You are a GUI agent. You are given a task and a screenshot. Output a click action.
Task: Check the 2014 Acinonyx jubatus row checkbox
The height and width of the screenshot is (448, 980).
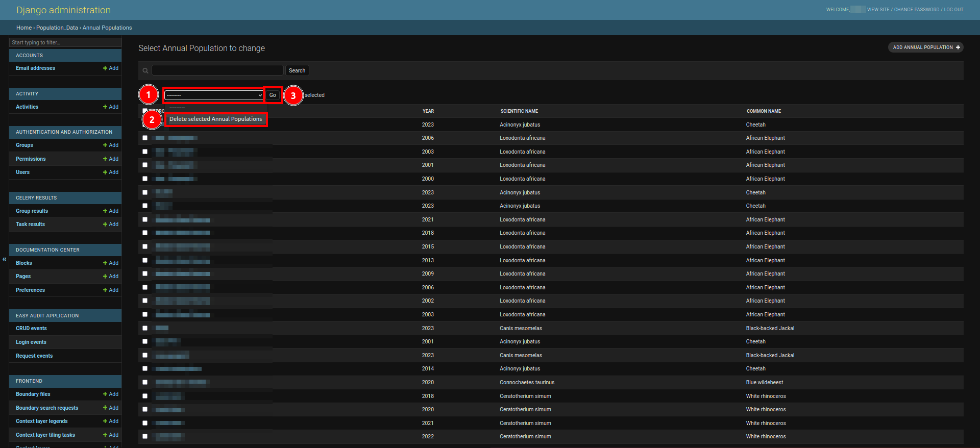145,368
